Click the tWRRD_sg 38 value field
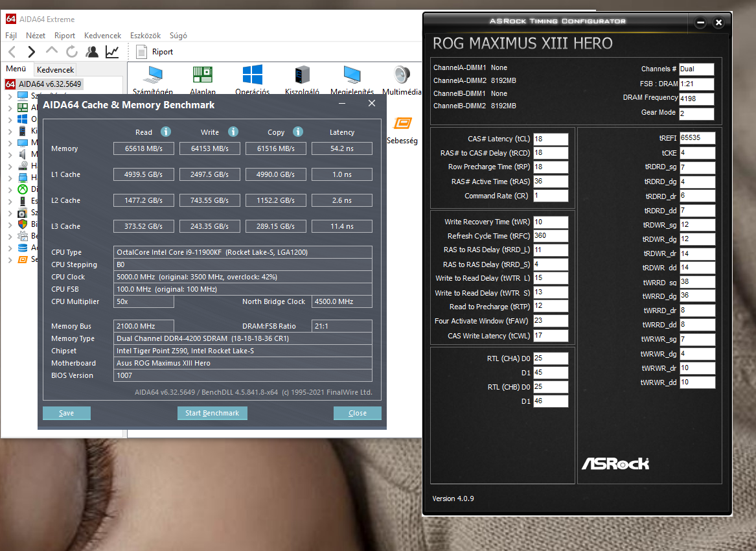Screen dimensions: 756x551 (x=697, y=282)
